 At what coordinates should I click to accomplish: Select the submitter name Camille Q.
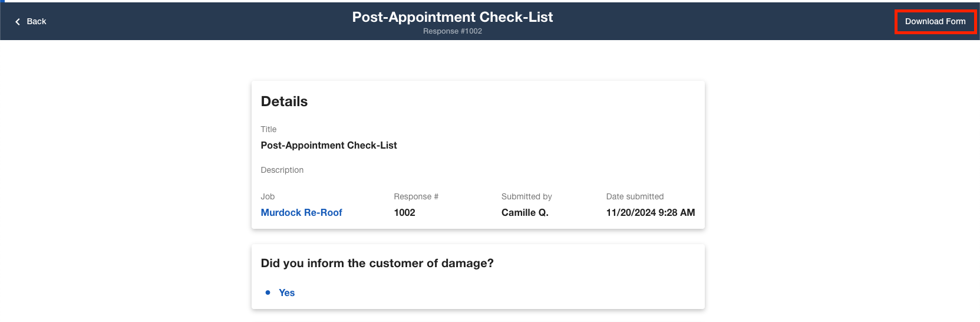tap(525, 212)
